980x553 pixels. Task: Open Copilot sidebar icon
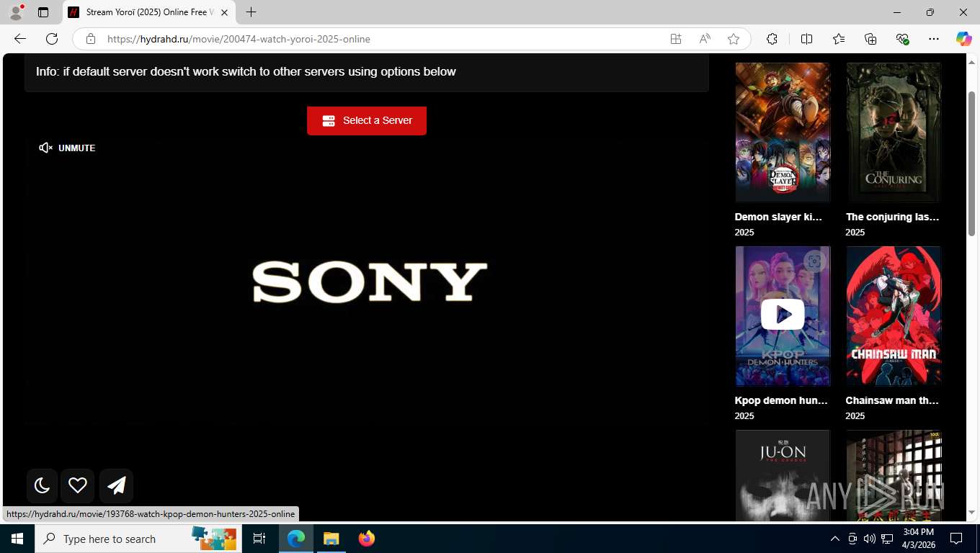click(x=964, y=39)
